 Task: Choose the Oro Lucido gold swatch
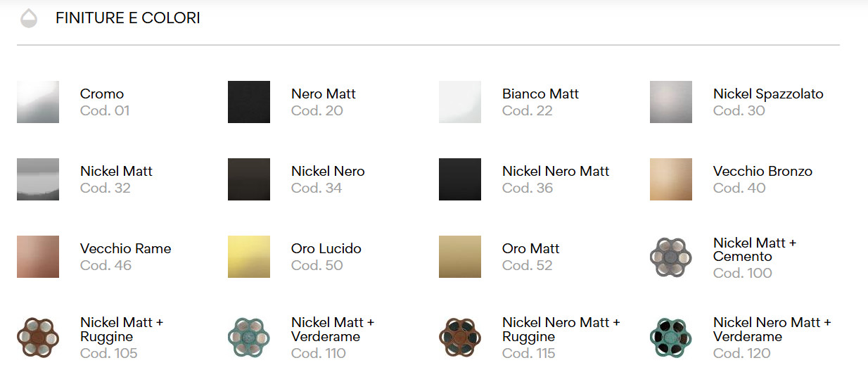click(249, 257)
